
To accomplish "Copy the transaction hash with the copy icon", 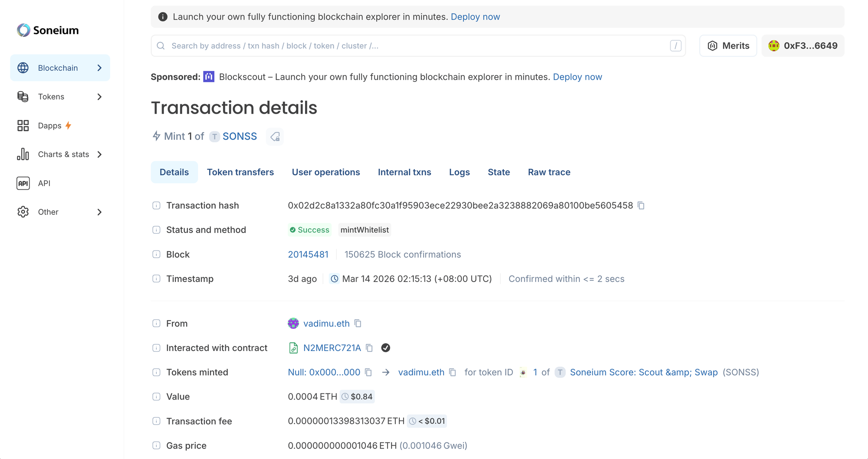I will pos(641,206).
